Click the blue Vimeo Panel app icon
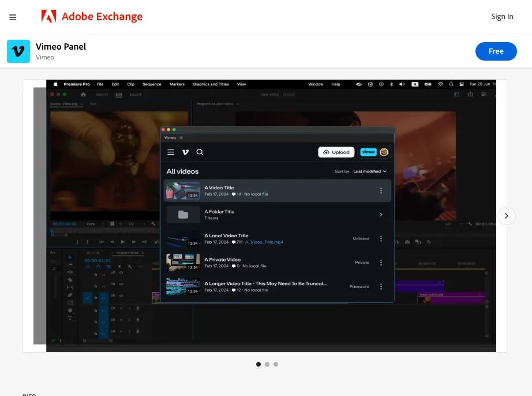532x396 pixels. 18,51
